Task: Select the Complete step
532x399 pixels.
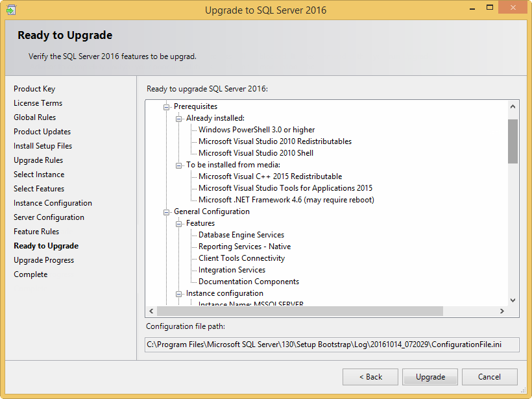Action: pyautogui.click(x=30, y=274)
